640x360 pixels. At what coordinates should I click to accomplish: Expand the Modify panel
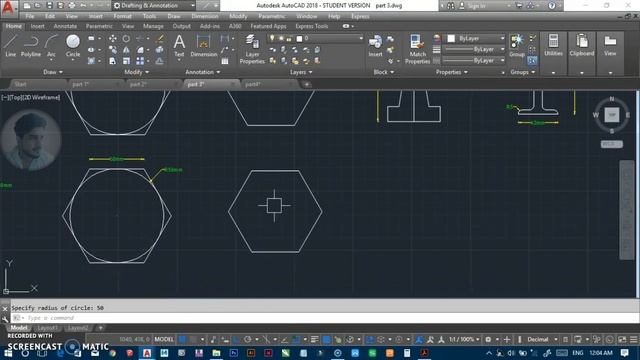point(136,72)
